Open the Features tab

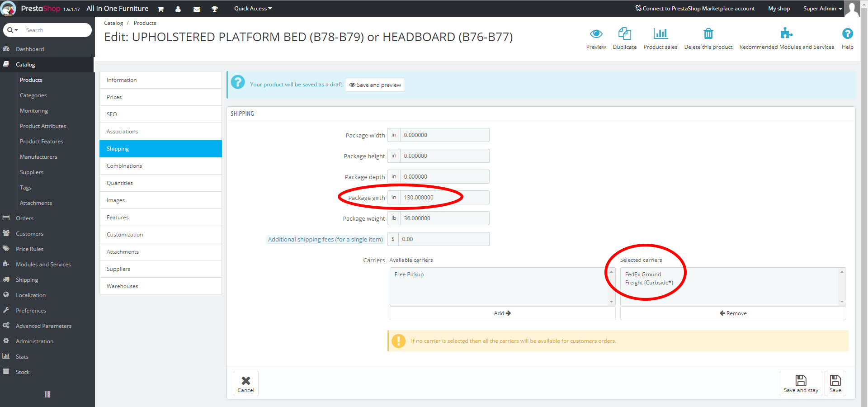click(160, 218)
